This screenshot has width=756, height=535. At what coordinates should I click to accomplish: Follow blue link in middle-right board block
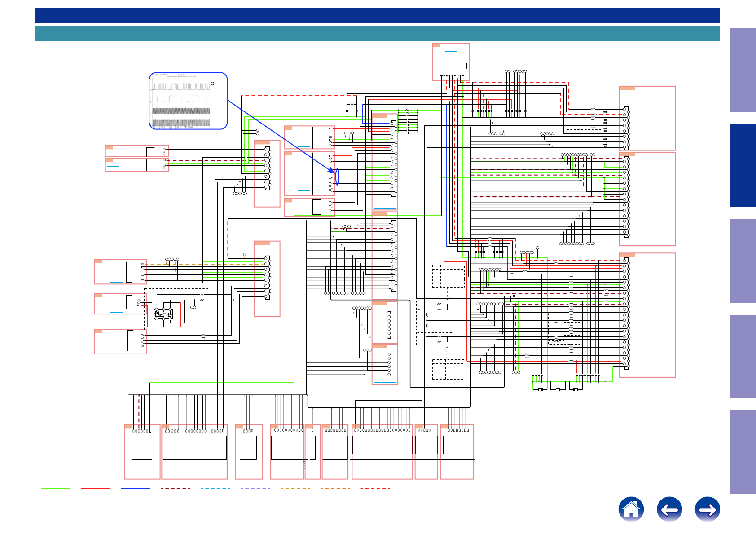tap(659, 232)
